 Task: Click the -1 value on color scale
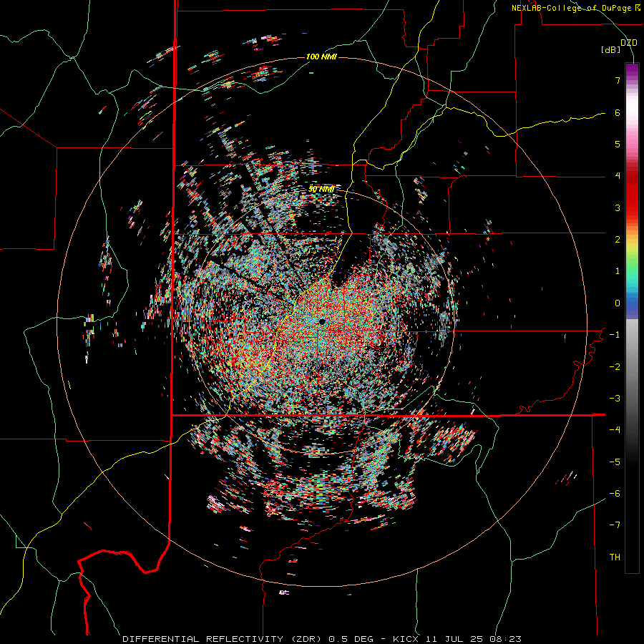(615, 335)
